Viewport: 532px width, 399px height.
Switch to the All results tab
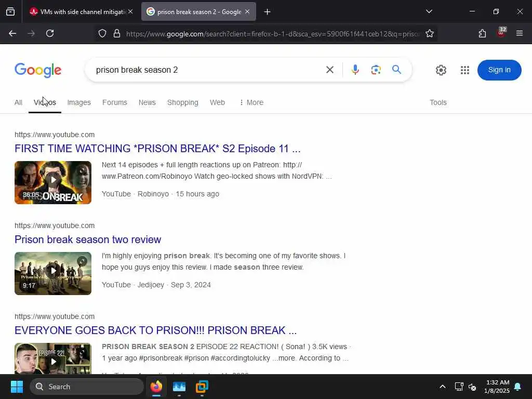[x=18, y=102]
